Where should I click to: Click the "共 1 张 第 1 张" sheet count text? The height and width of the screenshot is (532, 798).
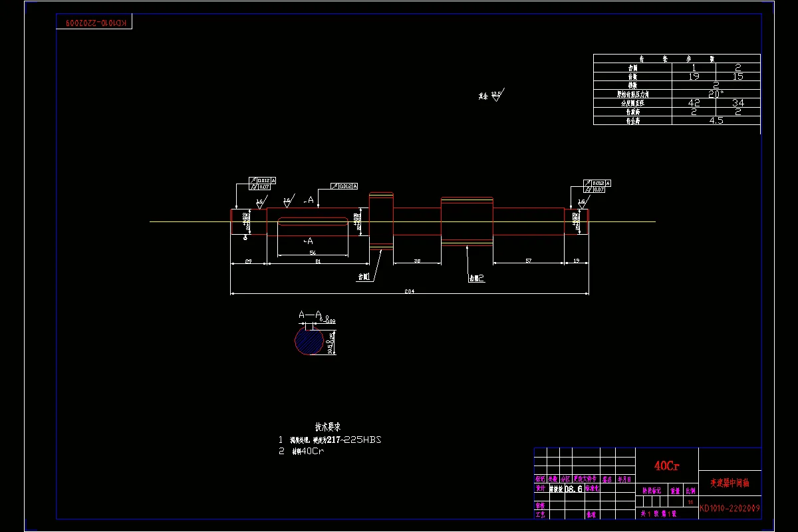(x=658, y=514)
